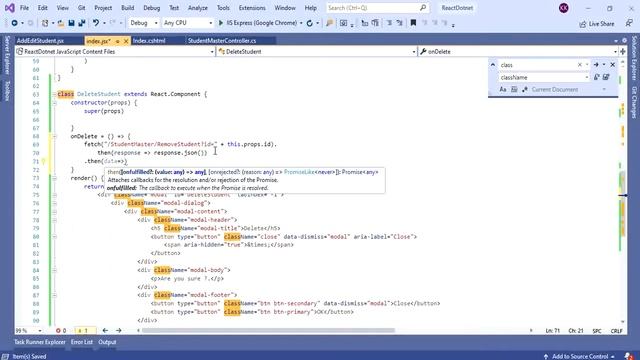Click the notifications icon in the status bar
640x360 pixels.
tap(629, 356)
